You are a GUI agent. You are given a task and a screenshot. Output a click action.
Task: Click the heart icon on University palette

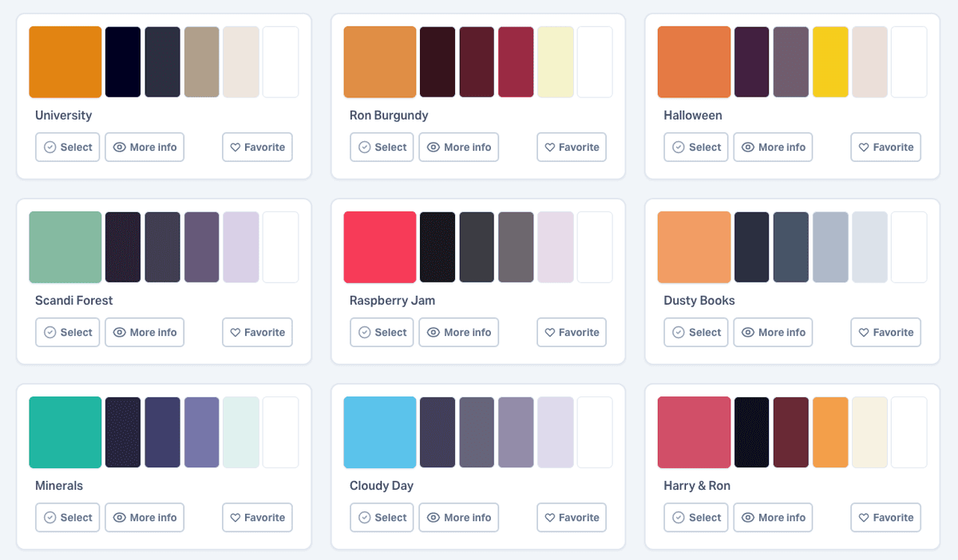pos(236,148)
